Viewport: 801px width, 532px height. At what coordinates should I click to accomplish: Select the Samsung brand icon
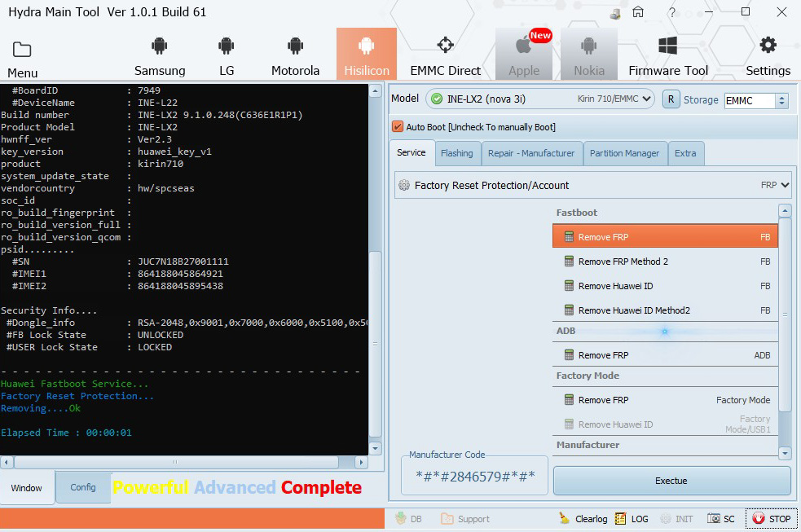tap(160, 47)
